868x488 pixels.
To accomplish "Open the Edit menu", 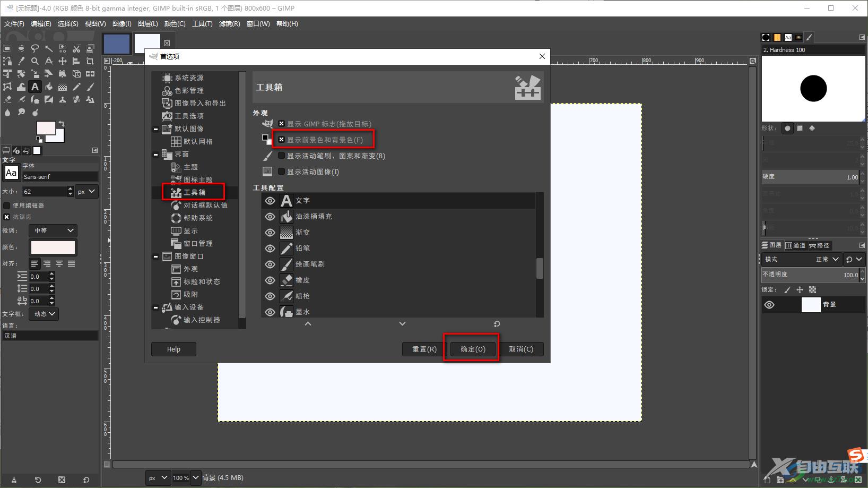I will point(41,24).
